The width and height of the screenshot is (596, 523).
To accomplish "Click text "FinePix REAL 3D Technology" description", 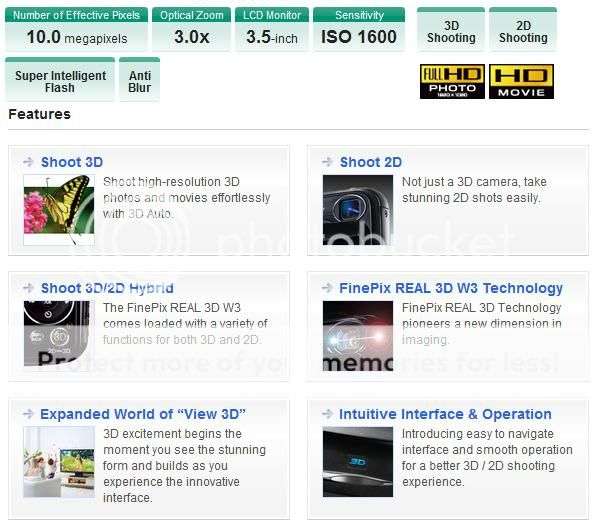I will coord(482,307).
